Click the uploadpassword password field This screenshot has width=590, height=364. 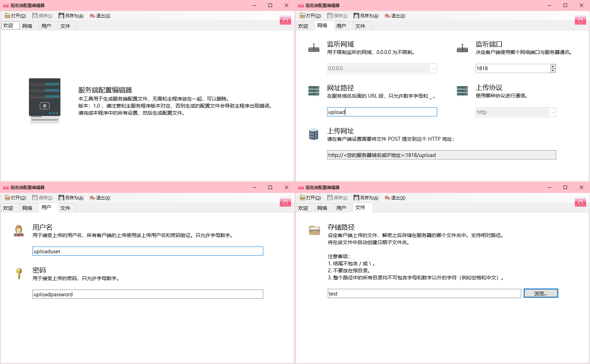(147, 294)
